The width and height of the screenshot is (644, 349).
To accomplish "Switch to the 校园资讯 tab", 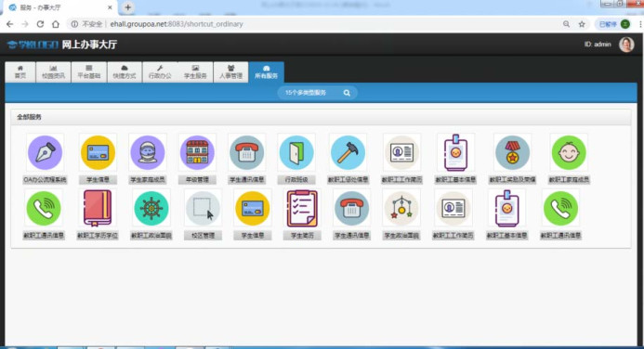I will (x=53, y=72).
